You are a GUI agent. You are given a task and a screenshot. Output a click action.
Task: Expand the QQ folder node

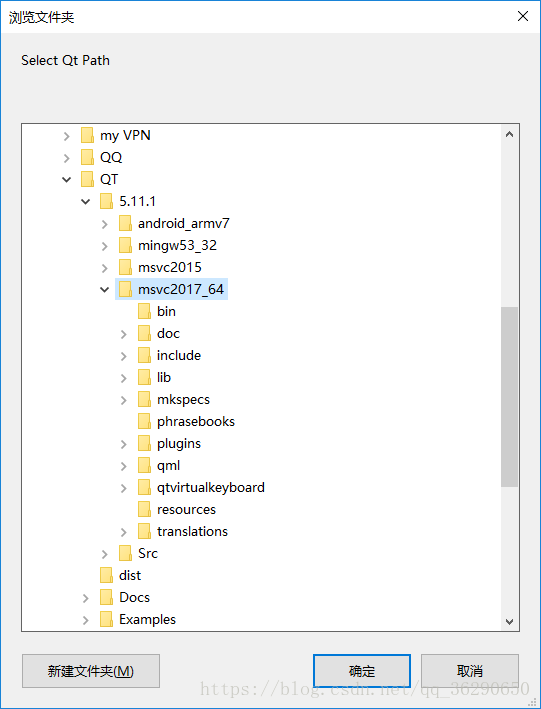pos(67,158)
